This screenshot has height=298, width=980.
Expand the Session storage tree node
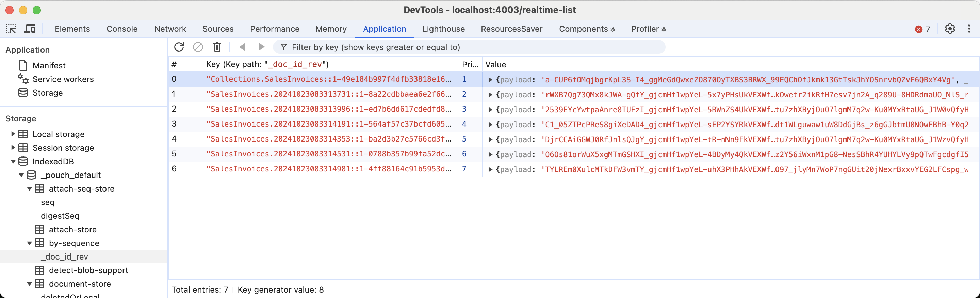pyautogui.click(x=13, y=148)
